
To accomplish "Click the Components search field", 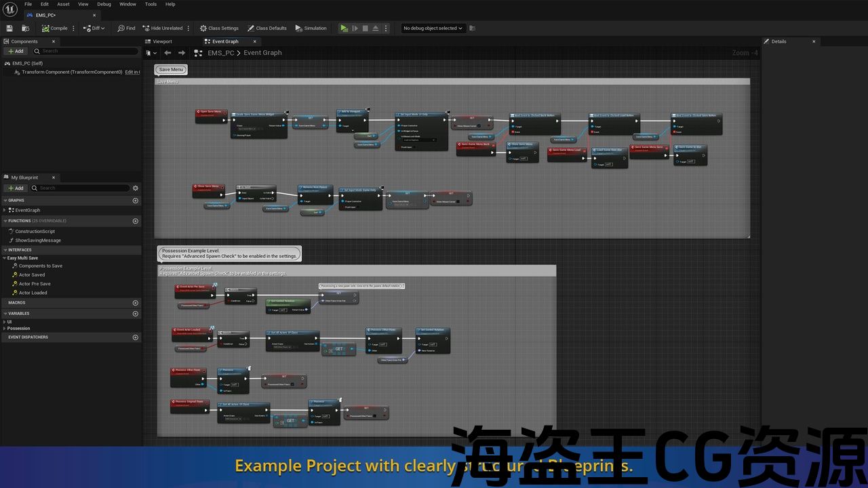I will [88, 51].
